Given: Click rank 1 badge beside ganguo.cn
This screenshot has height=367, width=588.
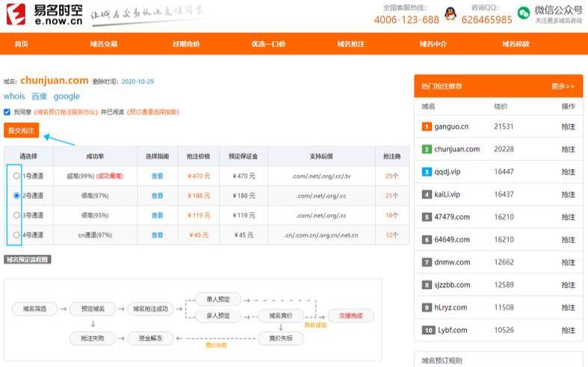Looking at the screenshot, I should (427, 126).
